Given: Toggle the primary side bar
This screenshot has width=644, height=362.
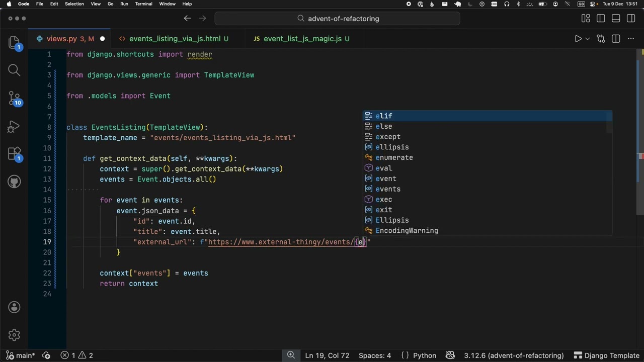Looking at the screenshot, I should (601, 19).
